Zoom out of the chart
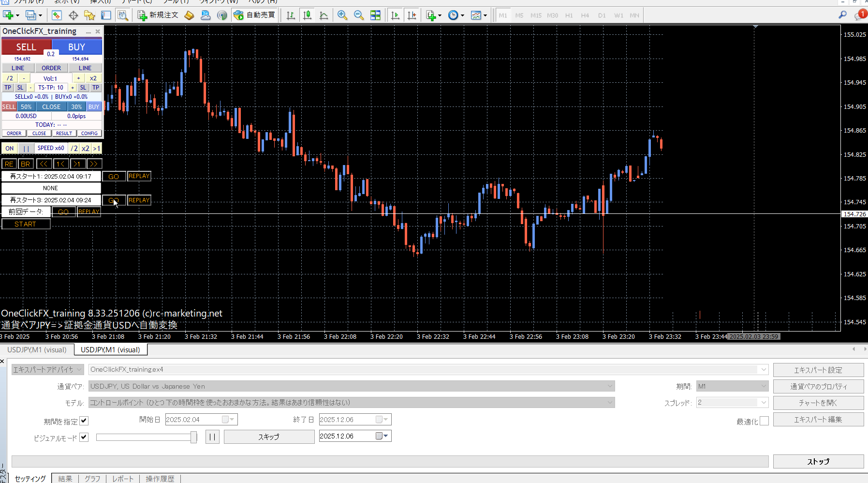Viewport: 868px width, 483px height. tap(359, 15)
